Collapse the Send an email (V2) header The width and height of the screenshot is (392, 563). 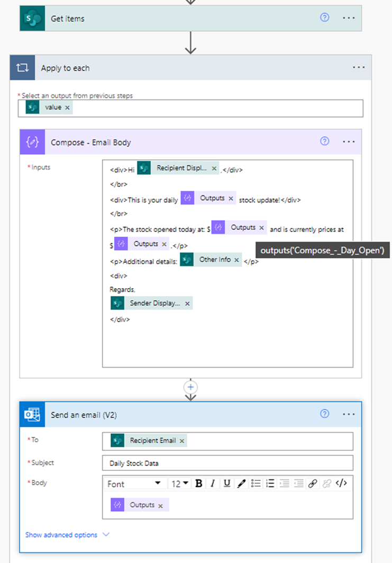click(x=159, y=415)
